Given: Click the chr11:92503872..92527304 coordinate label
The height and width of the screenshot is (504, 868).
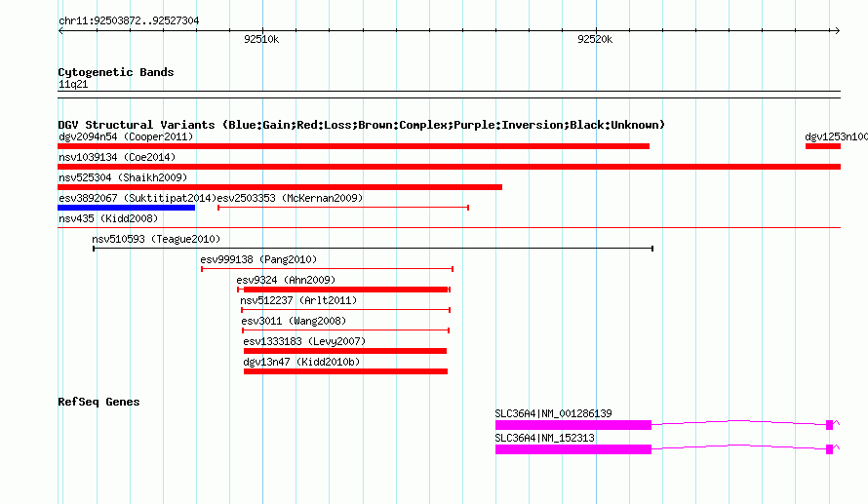Looking at the screenshot, I should coord(129,20).
